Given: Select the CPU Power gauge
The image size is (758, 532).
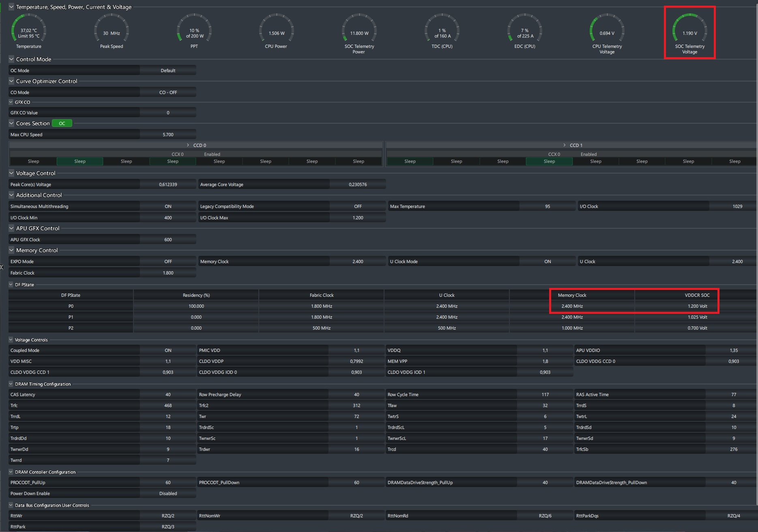Looking at the screenshot, I should pos(276,31).
